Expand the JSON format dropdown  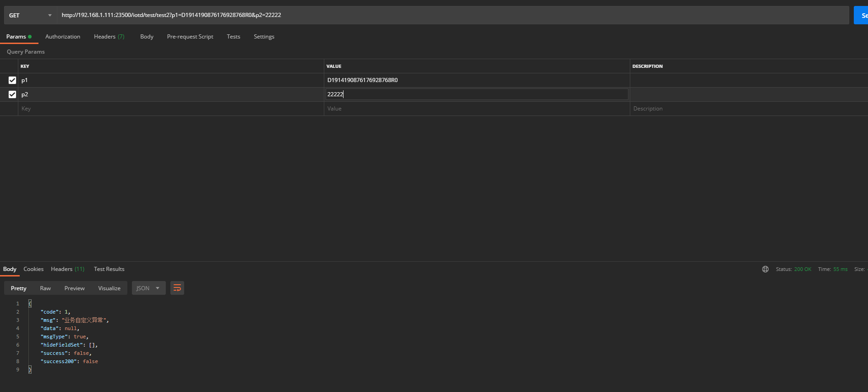[x=148, y=288]
